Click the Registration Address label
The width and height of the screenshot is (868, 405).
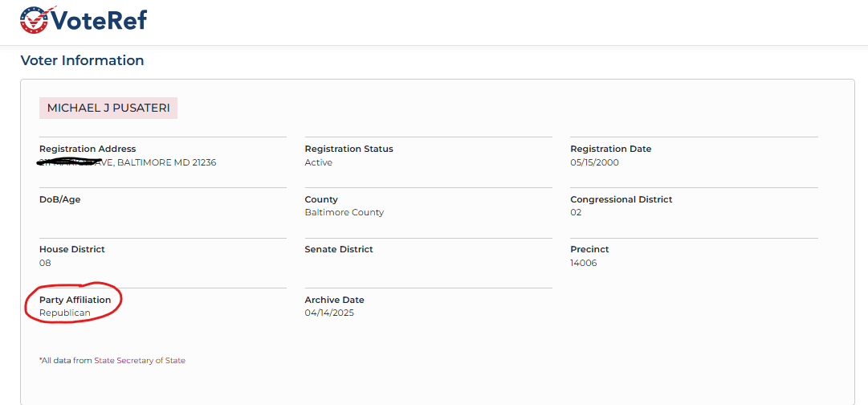coord(88,149)
